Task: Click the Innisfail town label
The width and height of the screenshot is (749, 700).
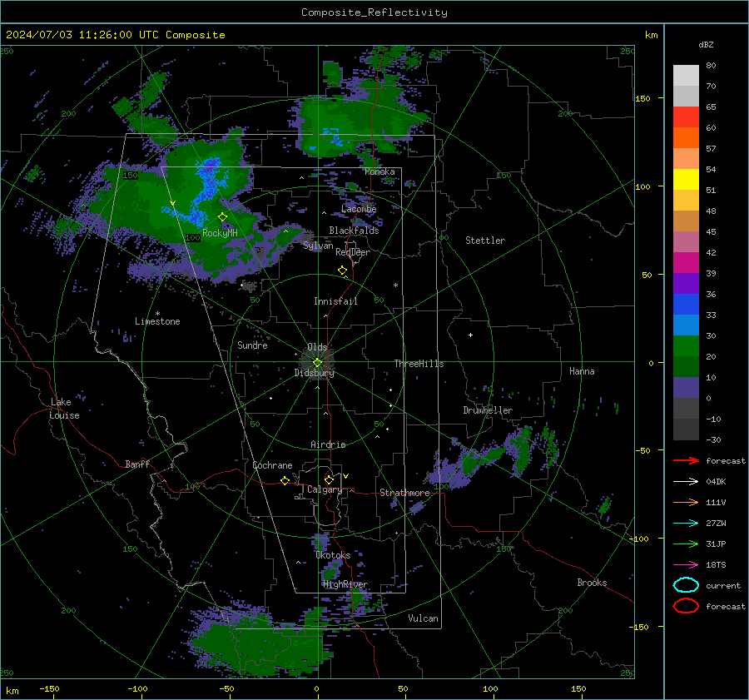Action: (x=335, y=301)
